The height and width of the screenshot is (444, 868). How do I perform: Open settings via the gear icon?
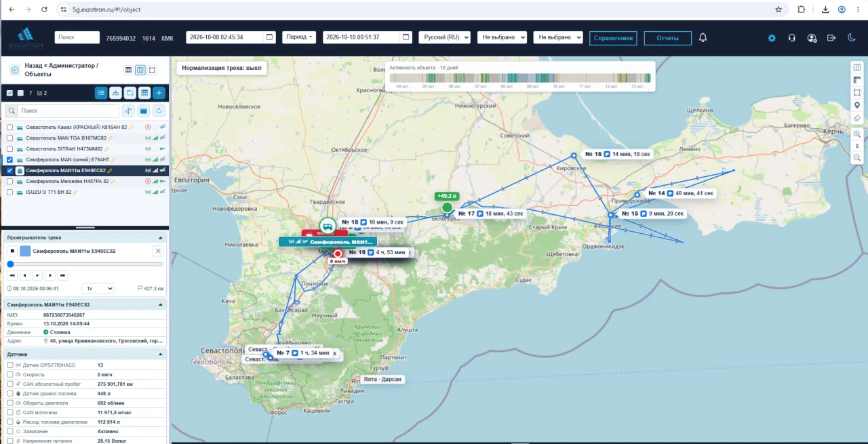(x=772, y=38)
